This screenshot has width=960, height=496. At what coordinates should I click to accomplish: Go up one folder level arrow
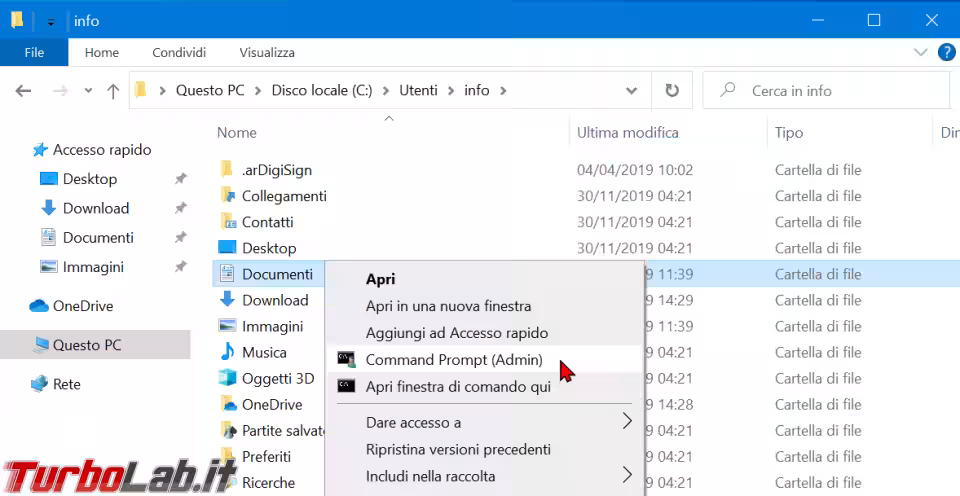pyautogui.click(x=113, y=91)
